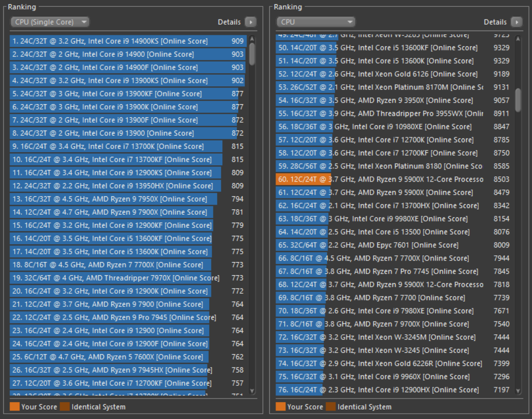Image resolution: width=532 pixels, height=419 pixels.
Task: Click the single core list scrollbar thumb
Action: pyautogui.click(x=252, y=54)
